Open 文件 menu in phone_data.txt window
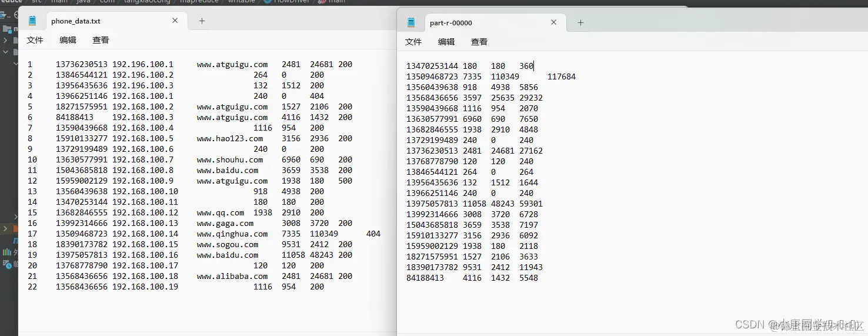The height and width of the screenshot is (336, 868). coord(35,40)
